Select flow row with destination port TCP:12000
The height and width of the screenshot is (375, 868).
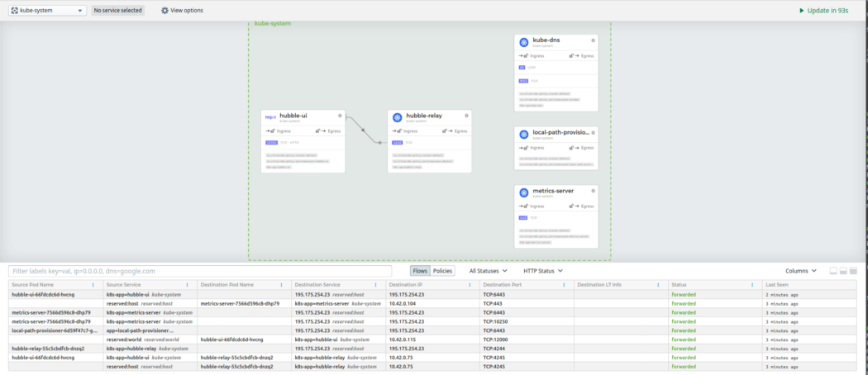point(433,339)
